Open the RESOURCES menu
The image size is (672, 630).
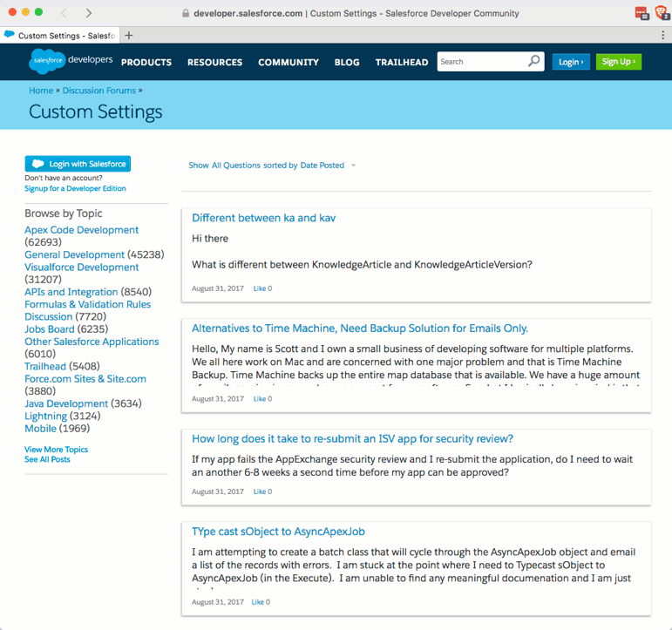[x=214, y=62]
